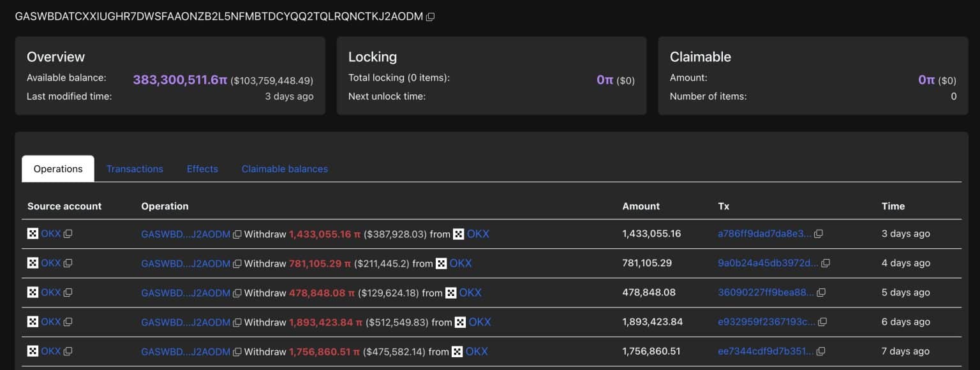Open the Effects tab
Screen dimensions: 980x370
tap(202, 168)
